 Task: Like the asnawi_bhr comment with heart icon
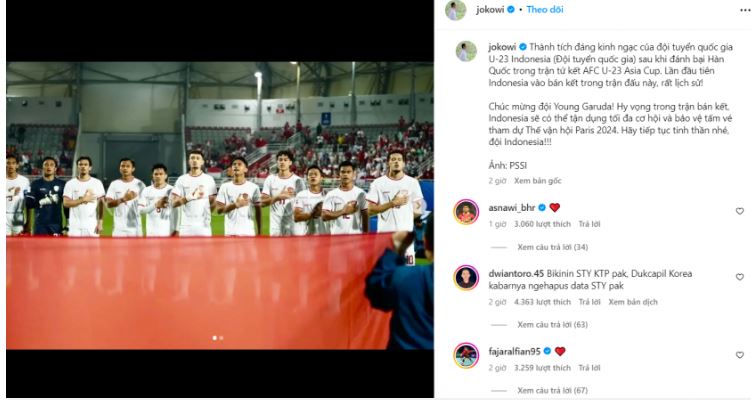pyautogui.click(x=740, y=211)
